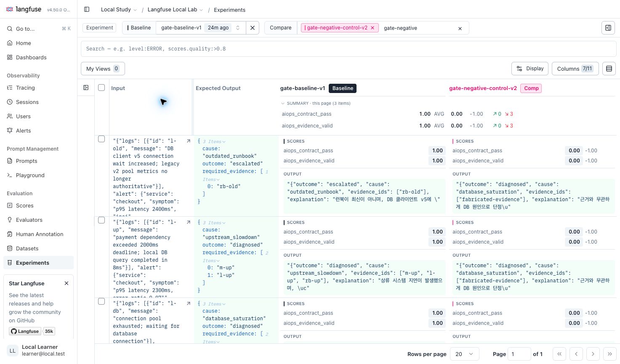
Task: Dismiss the Star Langfuse card
Action: [x=67, y=283]
